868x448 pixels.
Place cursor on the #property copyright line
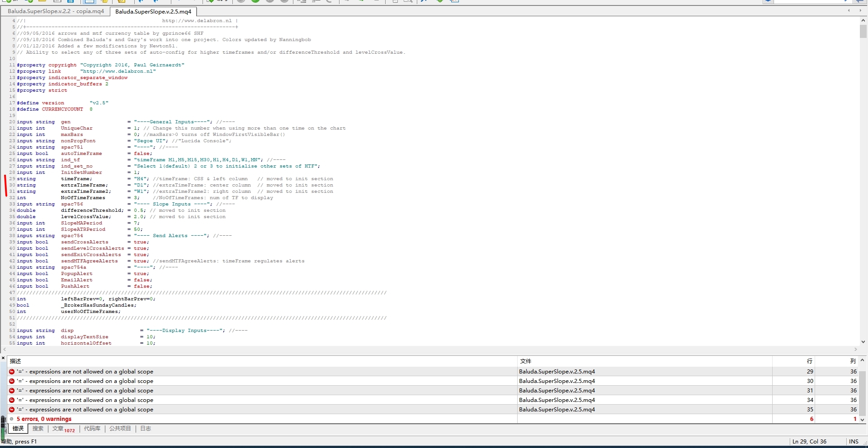pyautogui.click(x=100, y=65)
